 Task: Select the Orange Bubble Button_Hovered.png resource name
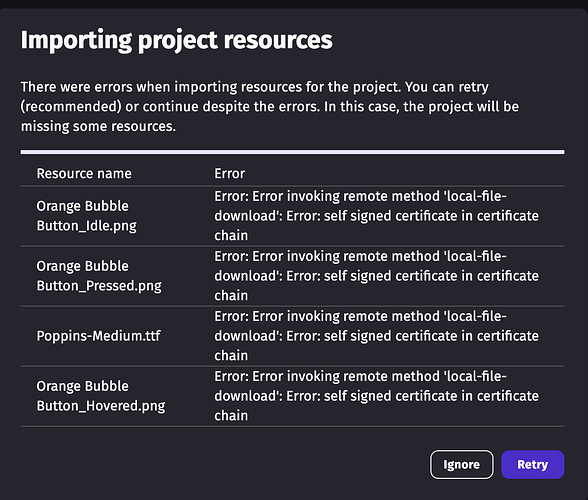pyautogui.click(x=101, y=396)
